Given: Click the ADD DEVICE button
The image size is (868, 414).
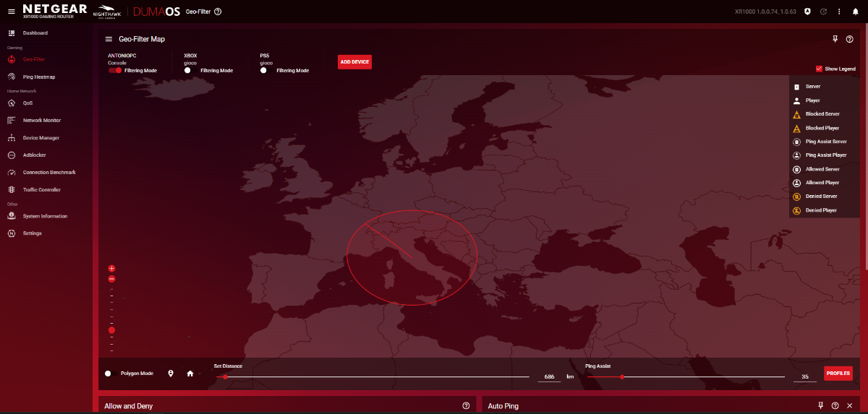Looking at the screenshot, I should 354,62.
